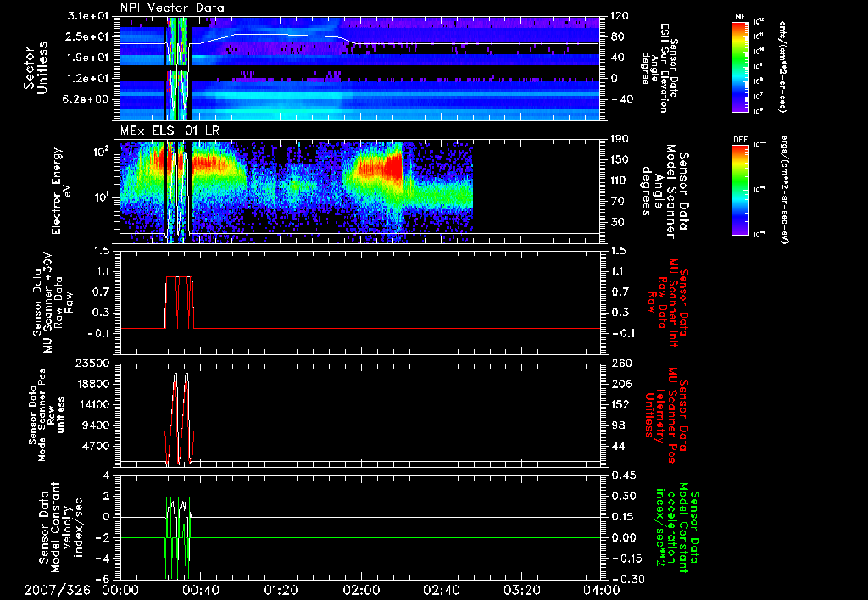The width and height of the screenshot is (868, 600).
Task: Click the red square pulse in MU Scanner +30V plot
Action: tap(180, 303)
